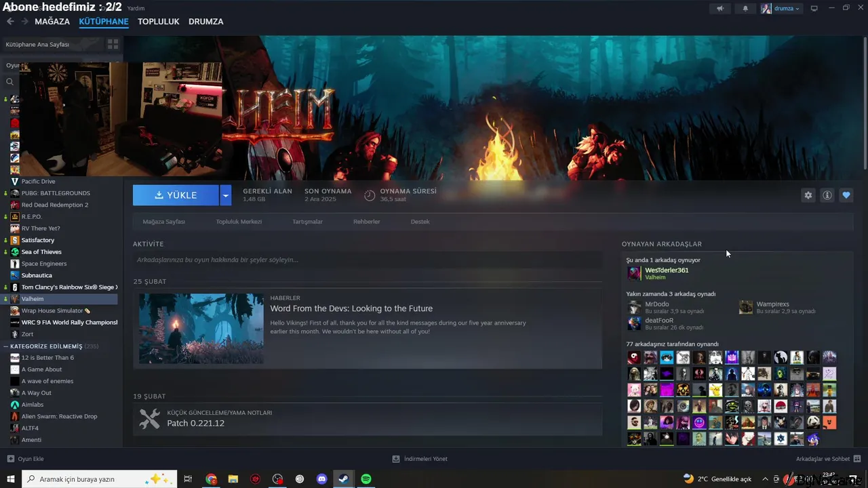
Task: Open the TOPLULUK tab
Action: tap(158, 22)
